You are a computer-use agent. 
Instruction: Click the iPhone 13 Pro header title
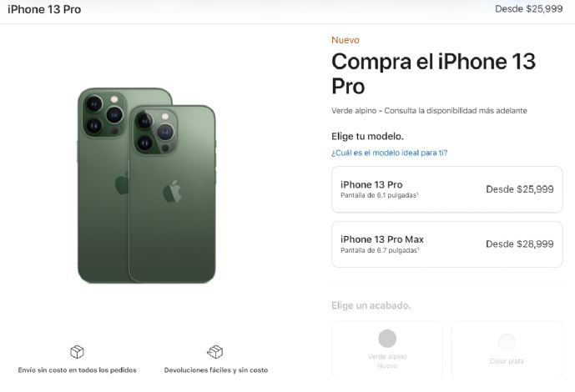click(x=44, y=9)
